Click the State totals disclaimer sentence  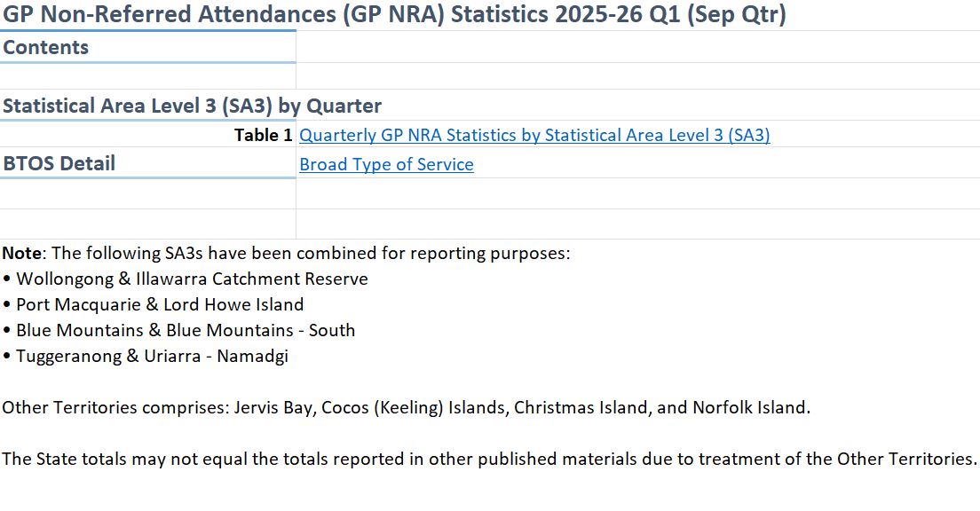489,460
